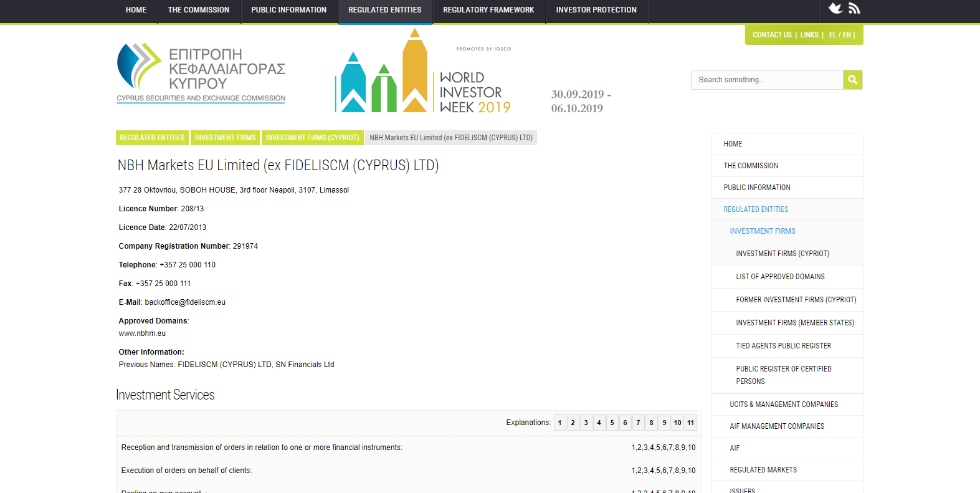Image resolution: width=980 pixels, height=493 pixels.
Task: Click the CONTACT US link
Action: pyautogui.click(x=772, y=35)
